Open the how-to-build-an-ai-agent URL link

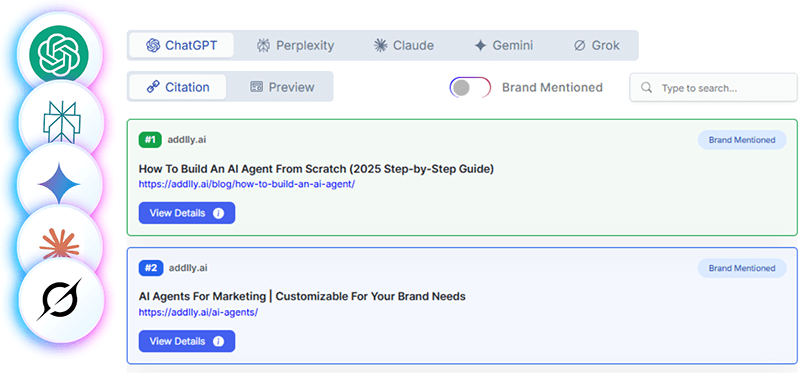pyautogui.click(x=246, y=184)
